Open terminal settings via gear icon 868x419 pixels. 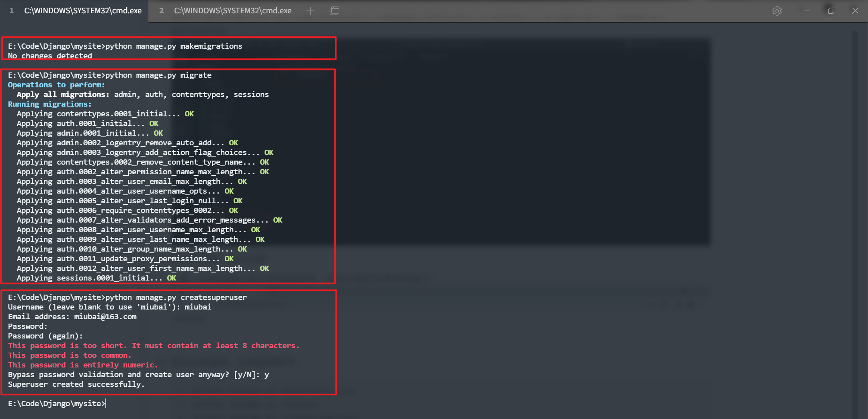click(777, 11)
